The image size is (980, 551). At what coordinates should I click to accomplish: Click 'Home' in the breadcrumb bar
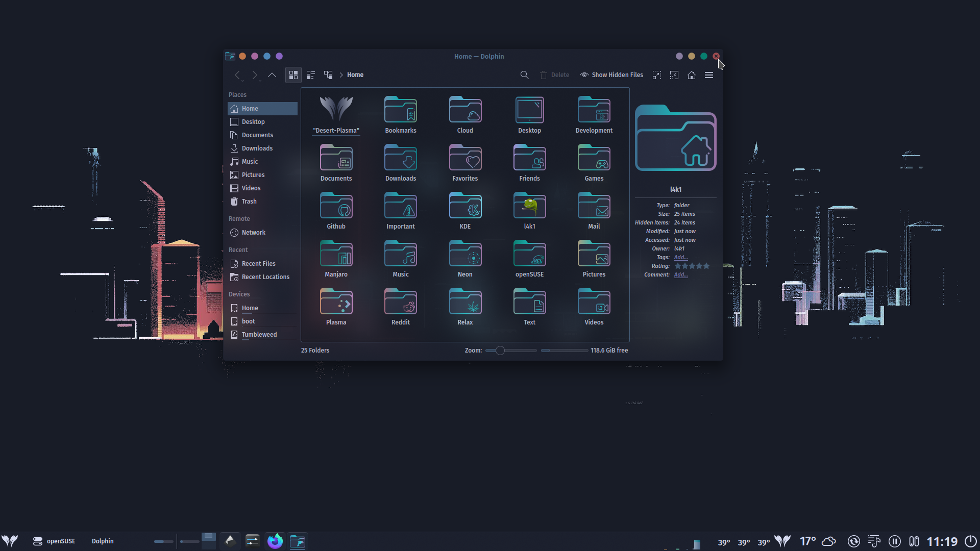point(355,75)
